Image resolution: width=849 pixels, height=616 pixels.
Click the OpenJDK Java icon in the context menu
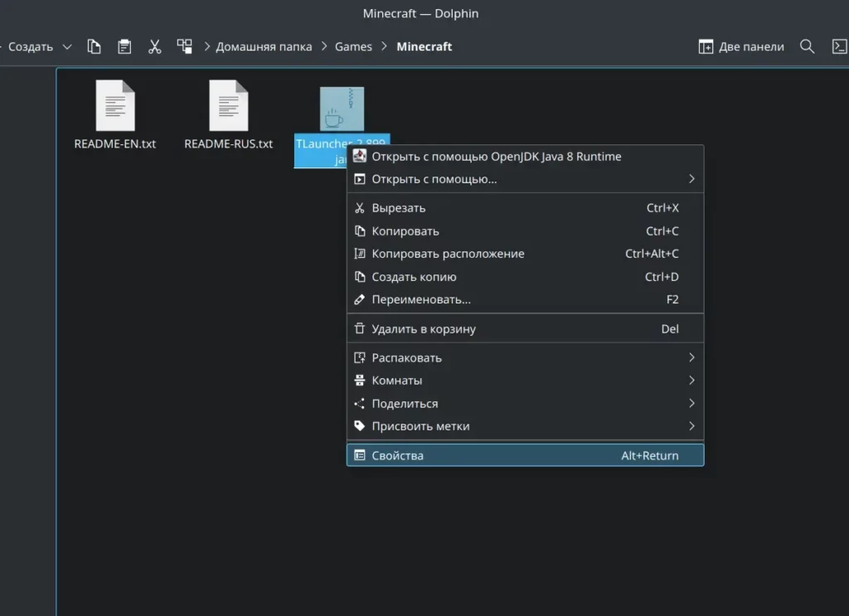360,157
